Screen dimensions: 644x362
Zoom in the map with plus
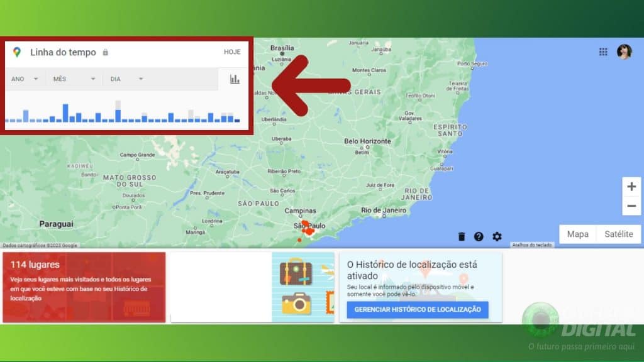point(631,187)
